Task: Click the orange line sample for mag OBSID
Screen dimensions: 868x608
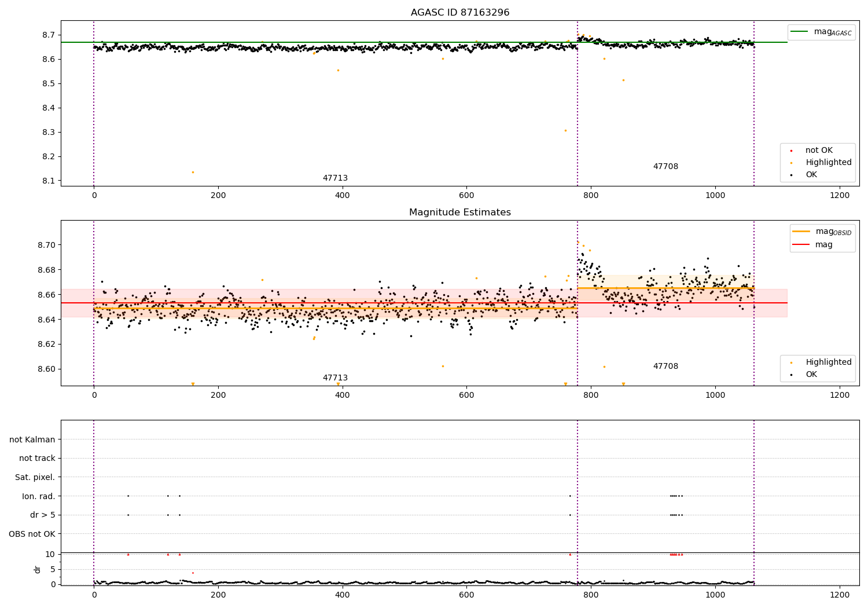Action: (x=801, y=231)
